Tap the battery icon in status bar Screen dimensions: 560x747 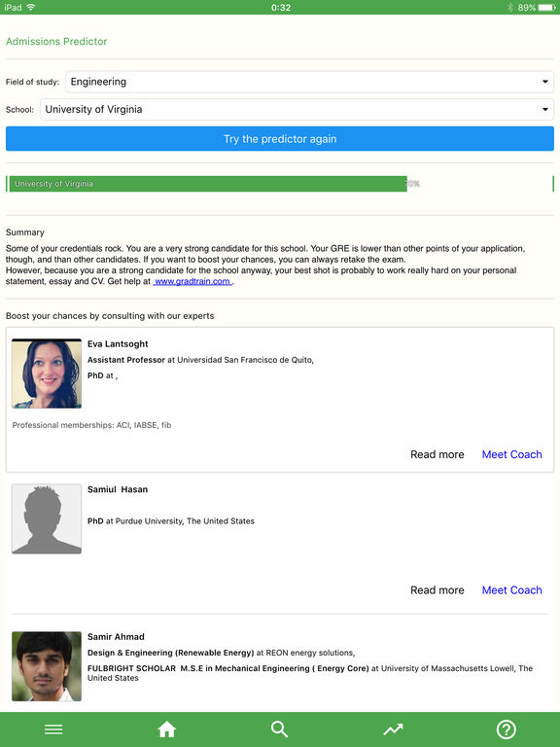point(546,7)
